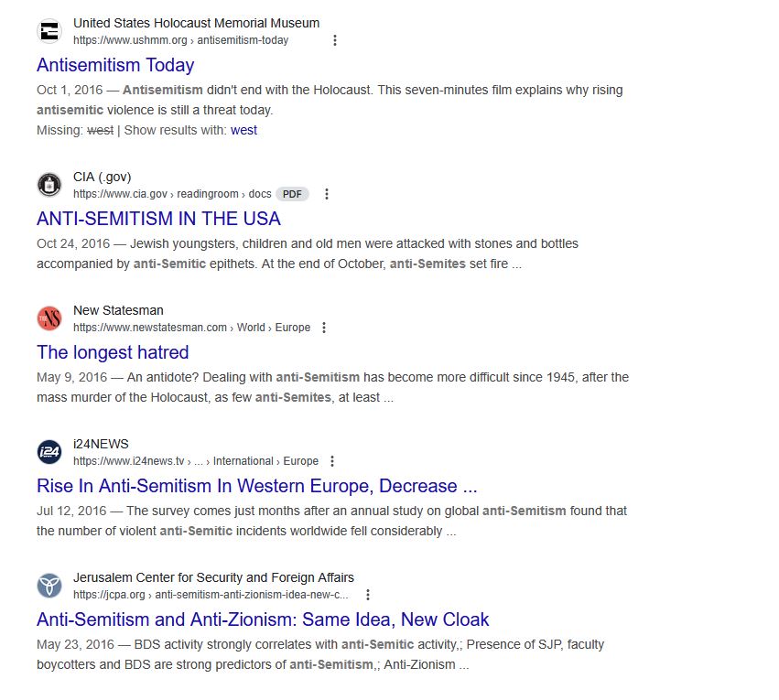Click the https://www.i24news.tv breadcrumb
Screen dimensions: 779x700
[196, 461]
